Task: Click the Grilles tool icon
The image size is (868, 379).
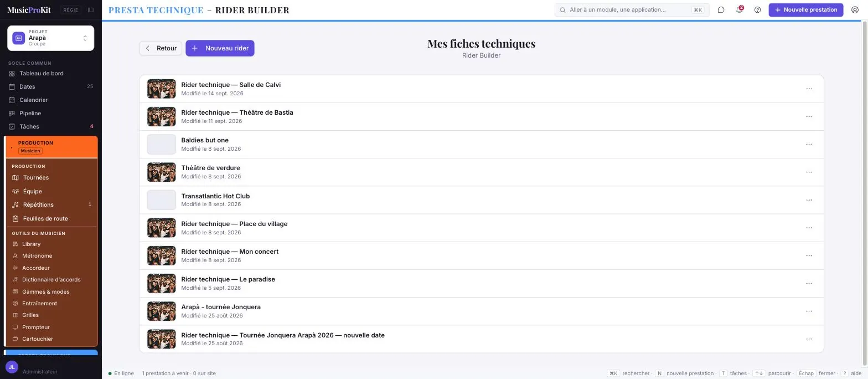Action: [x=15, y=315]
